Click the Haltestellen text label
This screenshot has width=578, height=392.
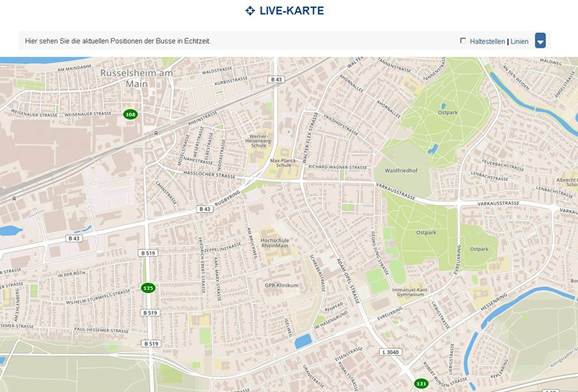pyautogui.click(x=487, y=42)
